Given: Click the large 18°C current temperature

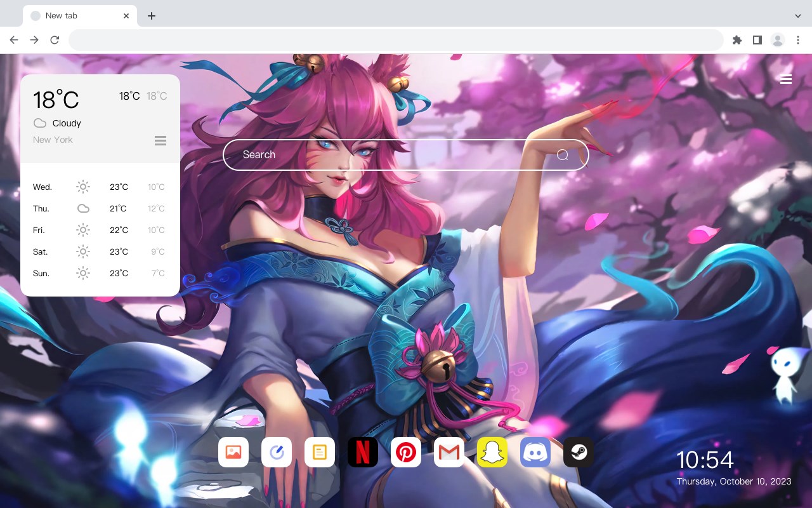Looking at the screenshot, I should click(x=56, y=100).
